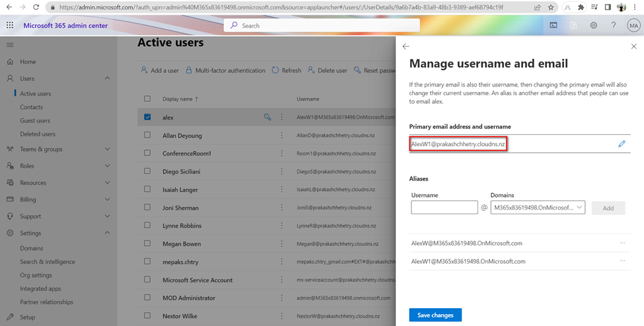
Task: Open Org settings in sidebar
Action: (36, 275)
